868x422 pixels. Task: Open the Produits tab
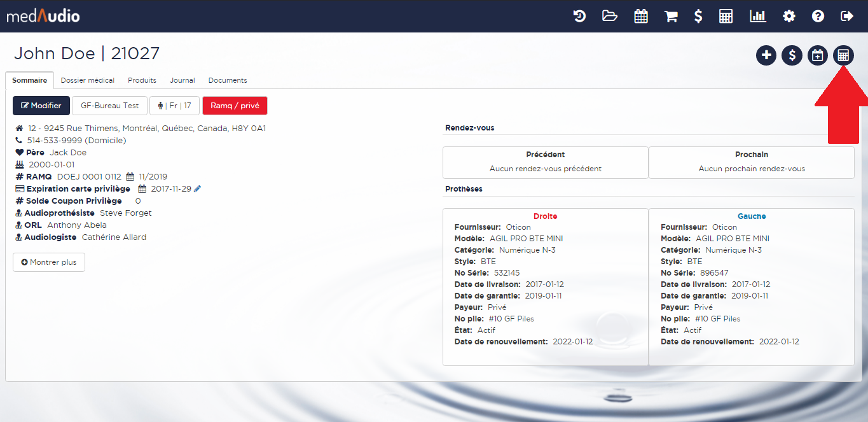[142, 80]
